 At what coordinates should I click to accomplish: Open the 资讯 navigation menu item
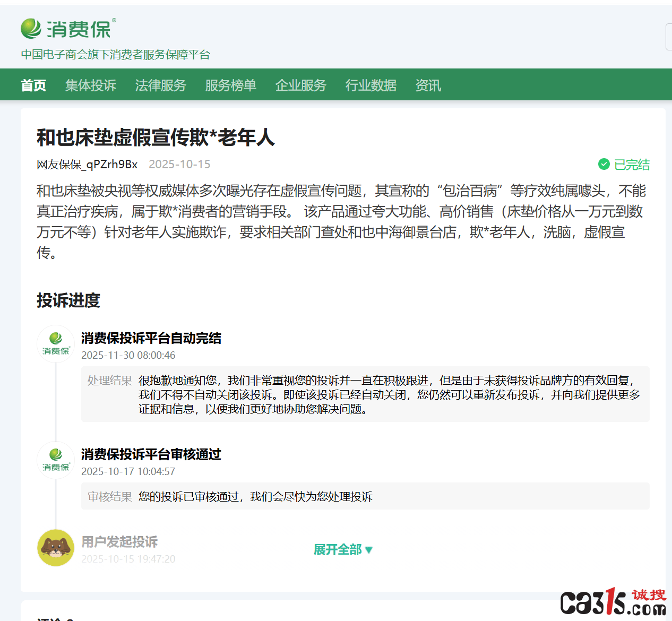point(428,85)
